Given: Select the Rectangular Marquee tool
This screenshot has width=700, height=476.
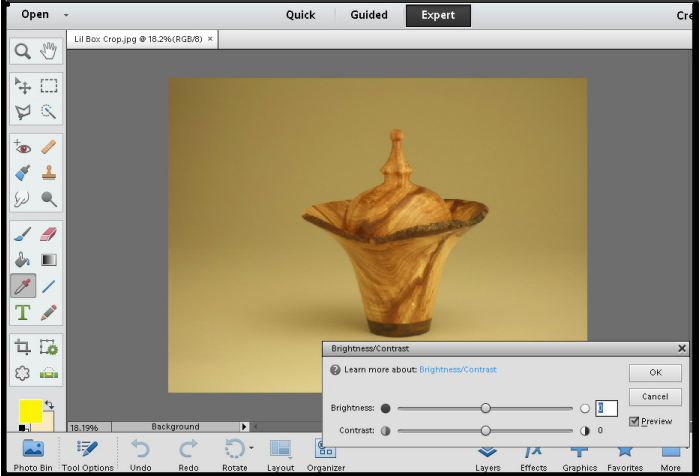Looking at the screenshot, I should 48,87.
